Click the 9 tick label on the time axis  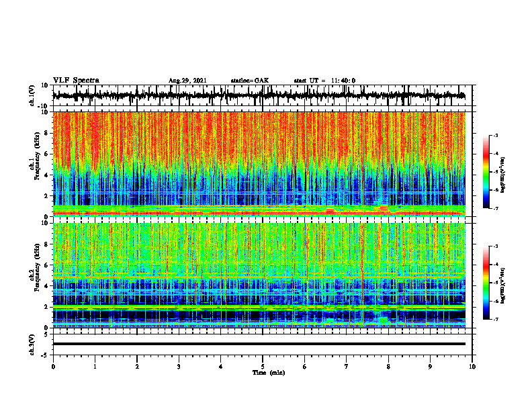[430, 367]
